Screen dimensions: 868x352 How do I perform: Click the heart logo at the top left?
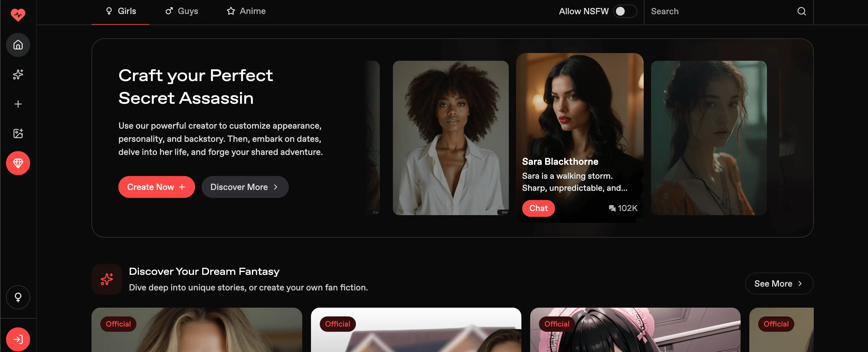point(18,15)
